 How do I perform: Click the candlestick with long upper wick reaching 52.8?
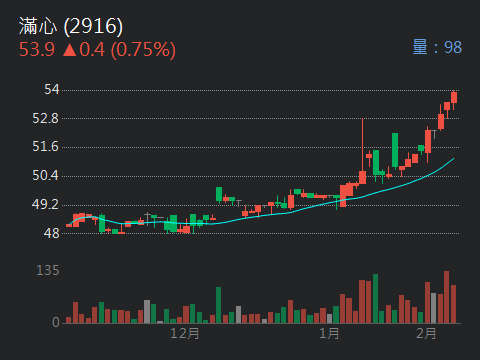tap(363, 152)
